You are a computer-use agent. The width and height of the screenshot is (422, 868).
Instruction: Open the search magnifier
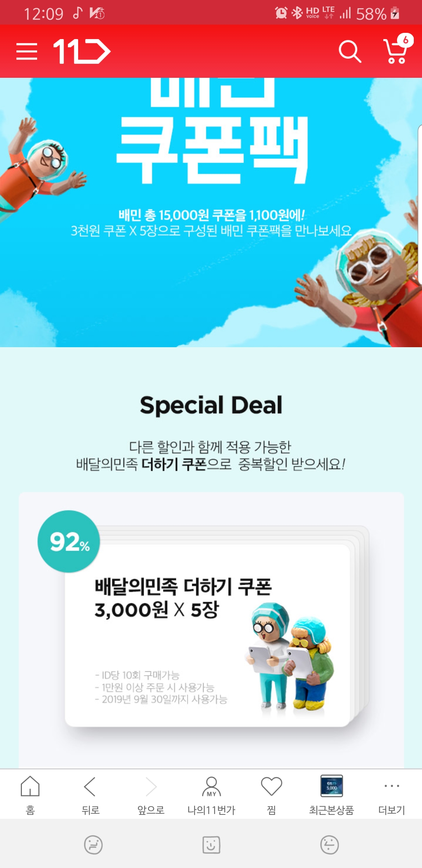coord(350,51)
